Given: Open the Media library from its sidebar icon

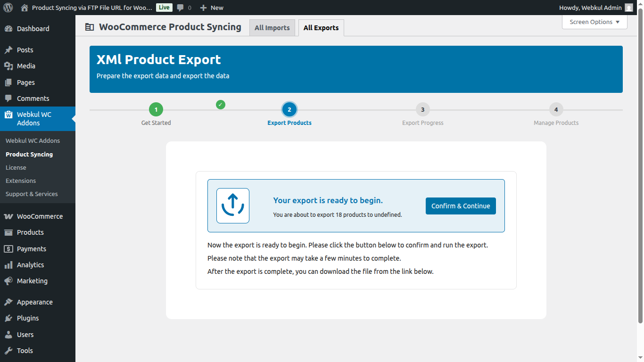Looking at the screenshot, I should point(8,66).
